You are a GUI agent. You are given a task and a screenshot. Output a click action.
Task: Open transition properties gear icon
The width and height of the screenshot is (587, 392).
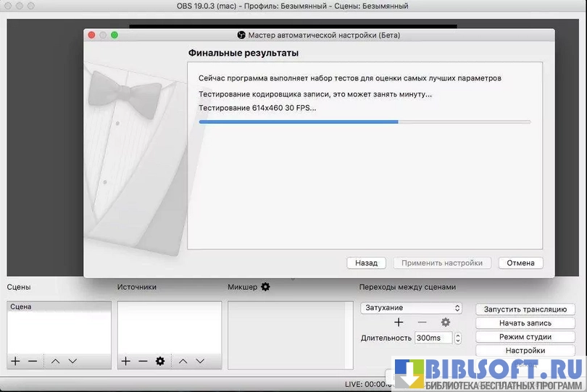point(446,322)
